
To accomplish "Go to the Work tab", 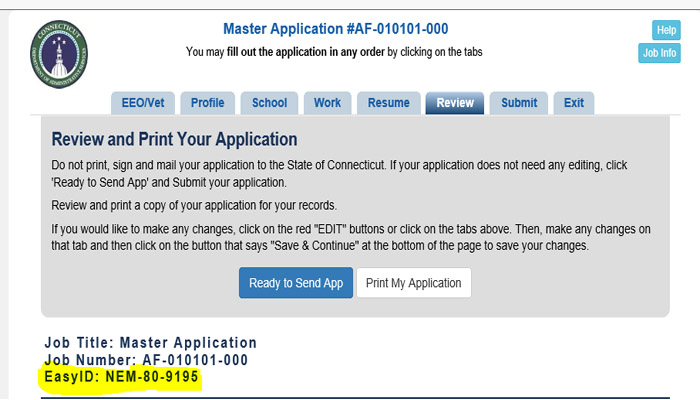I will point(327,103).
